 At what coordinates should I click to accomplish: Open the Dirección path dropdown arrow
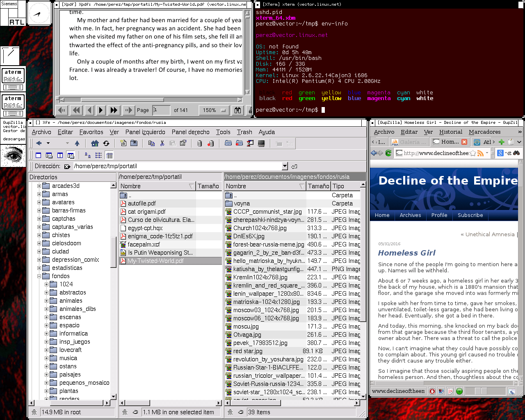(285, 166)
